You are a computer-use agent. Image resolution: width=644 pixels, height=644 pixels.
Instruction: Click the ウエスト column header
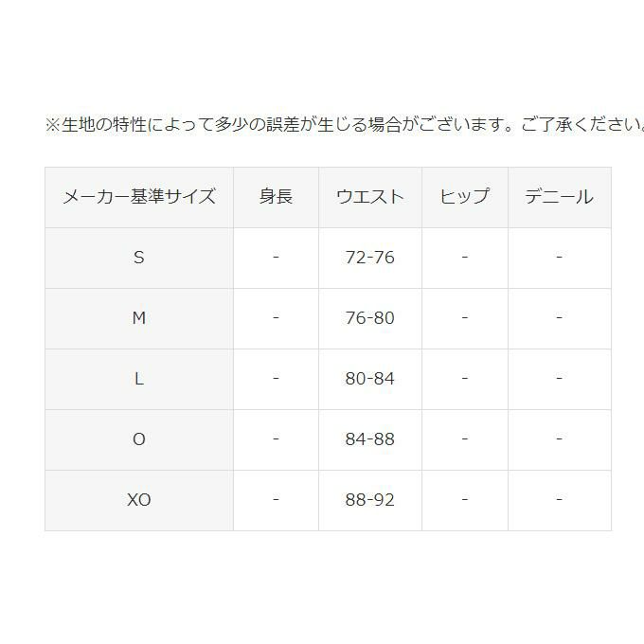369,197
